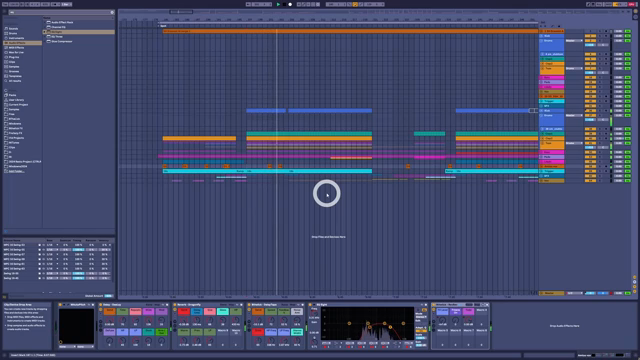Select the Instruments browser category
640x360 pixels.
16,38
